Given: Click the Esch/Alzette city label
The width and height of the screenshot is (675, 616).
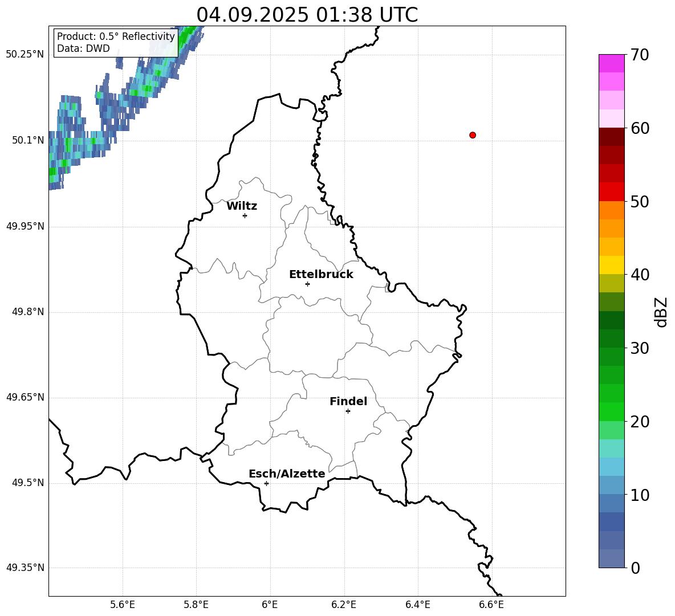Looking at the screenshot, I should point(287,474).
